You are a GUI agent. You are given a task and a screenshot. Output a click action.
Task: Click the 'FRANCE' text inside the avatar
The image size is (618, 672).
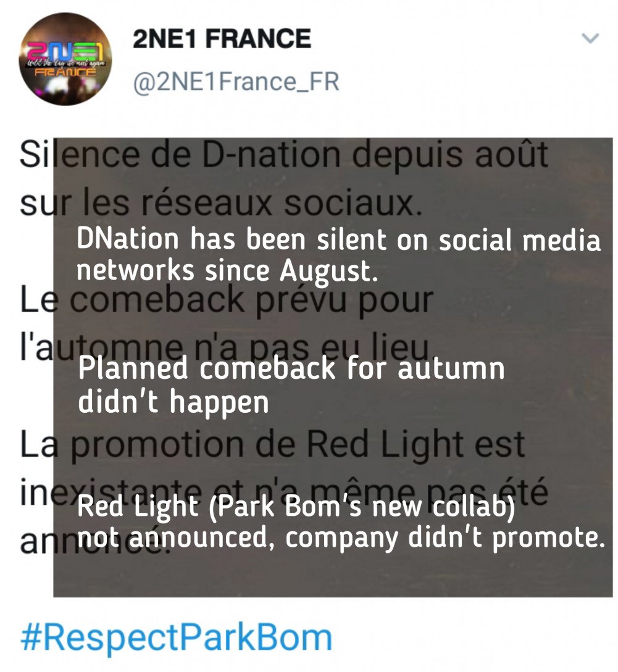65,72
